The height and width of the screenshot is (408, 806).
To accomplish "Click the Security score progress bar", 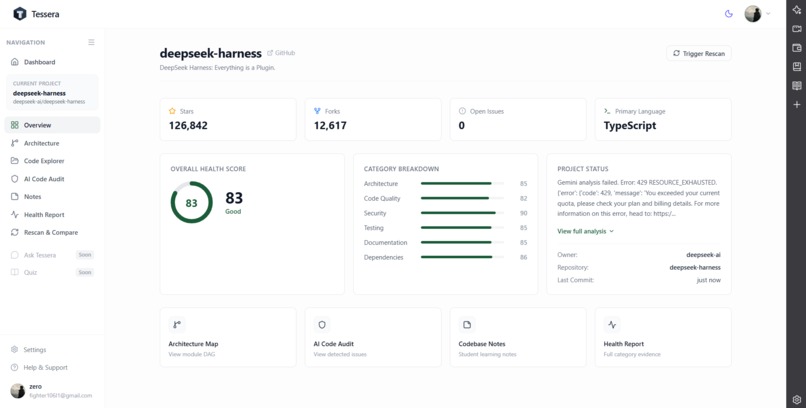I will click(x=462, y=213).
